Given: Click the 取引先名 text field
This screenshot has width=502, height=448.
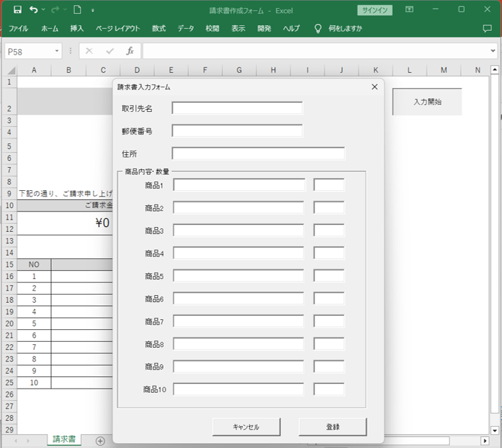Looking at the screenshot, I should [237, 108].
